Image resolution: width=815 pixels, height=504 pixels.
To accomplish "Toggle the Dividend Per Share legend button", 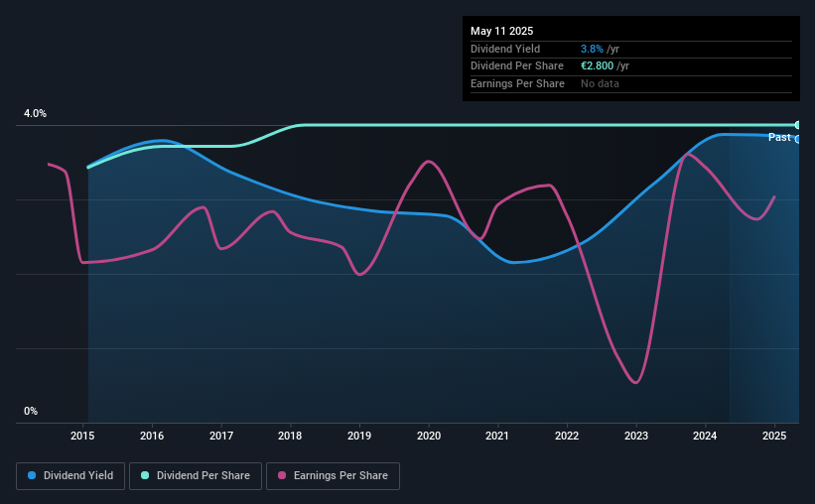I will (196, 476).
